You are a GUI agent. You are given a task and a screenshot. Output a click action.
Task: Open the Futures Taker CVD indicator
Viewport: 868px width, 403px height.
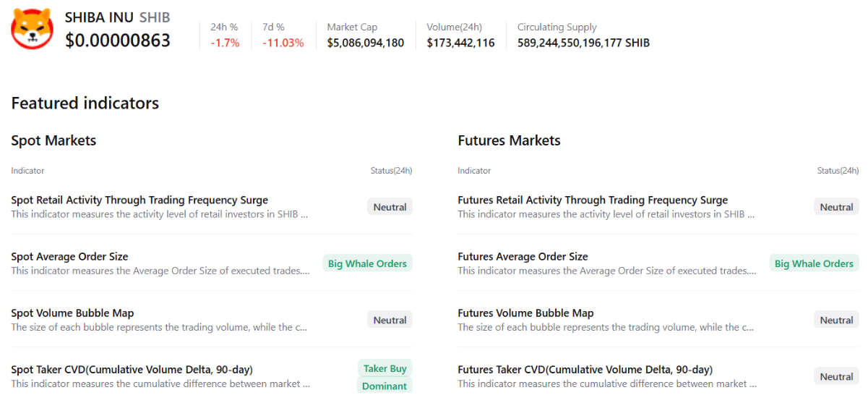point(585,370)
